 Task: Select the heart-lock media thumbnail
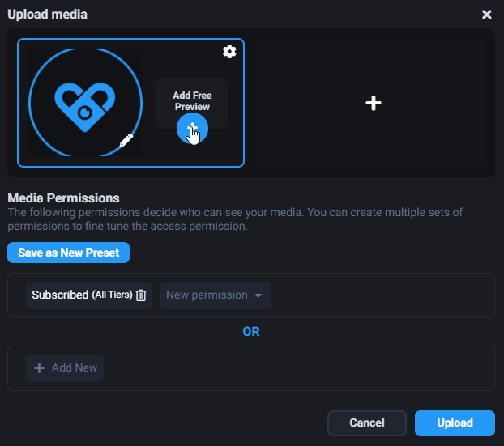85,101
